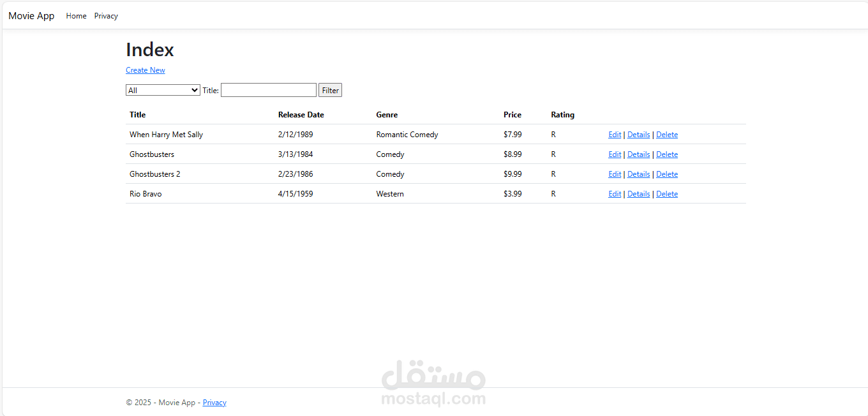The width and height of the screenshot is (868, 416).
Task: Focus the Title search input field
Action: point(269,90)
